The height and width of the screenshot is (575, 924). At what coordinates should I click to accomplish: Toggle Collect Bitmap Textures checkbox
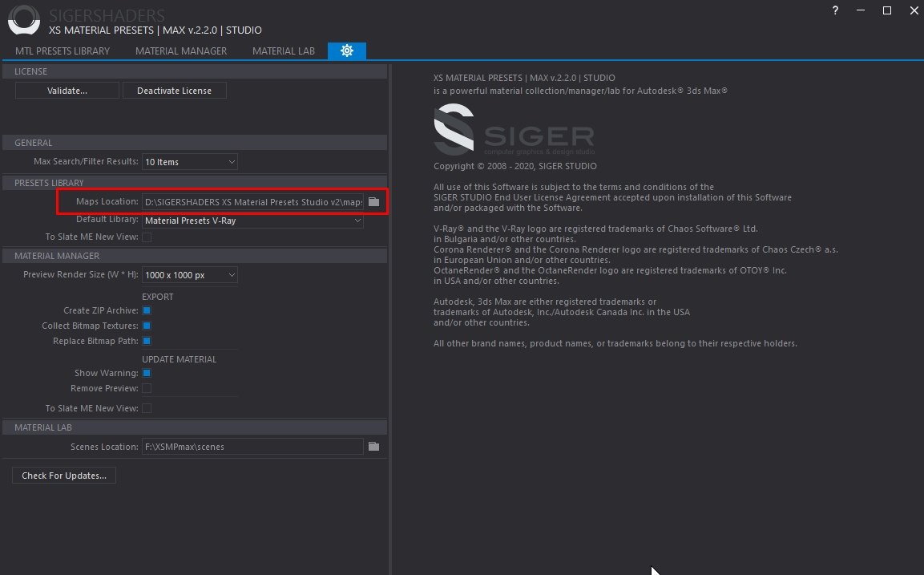147,326
